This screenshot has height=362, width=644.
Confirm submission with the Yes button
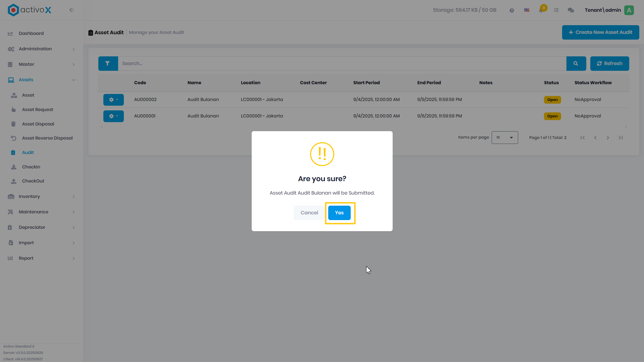coord(339,213)
